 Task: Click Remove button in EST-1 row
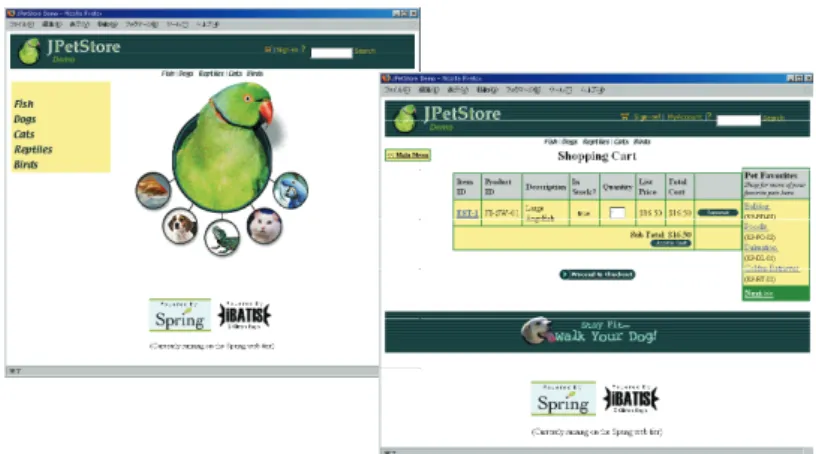717,212
